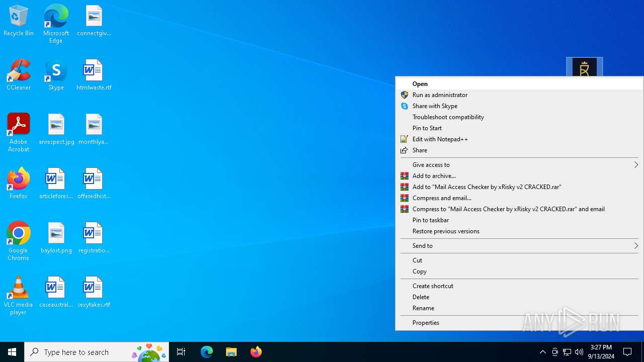Choose Add to archive...
This screenshot has height=362, width=644.
click(x=519, y=176)
